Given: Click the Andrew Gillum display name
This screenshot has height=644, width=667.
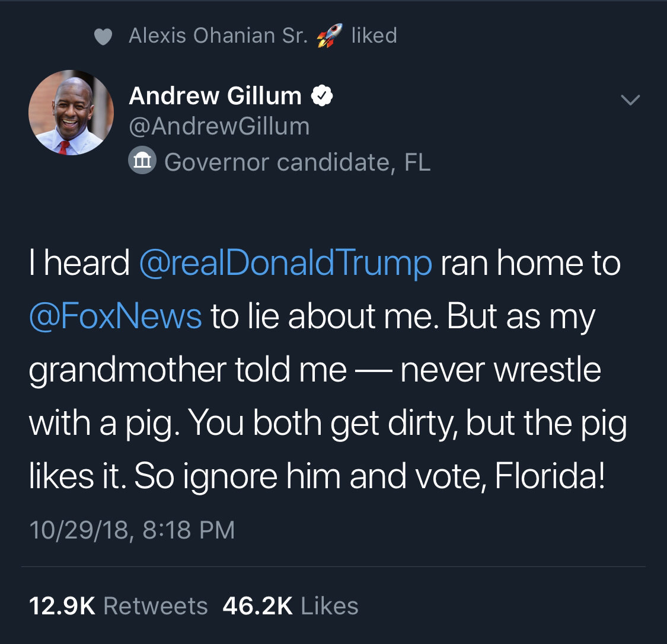Looking at the screenshot, I should click(x=215, y=96).
